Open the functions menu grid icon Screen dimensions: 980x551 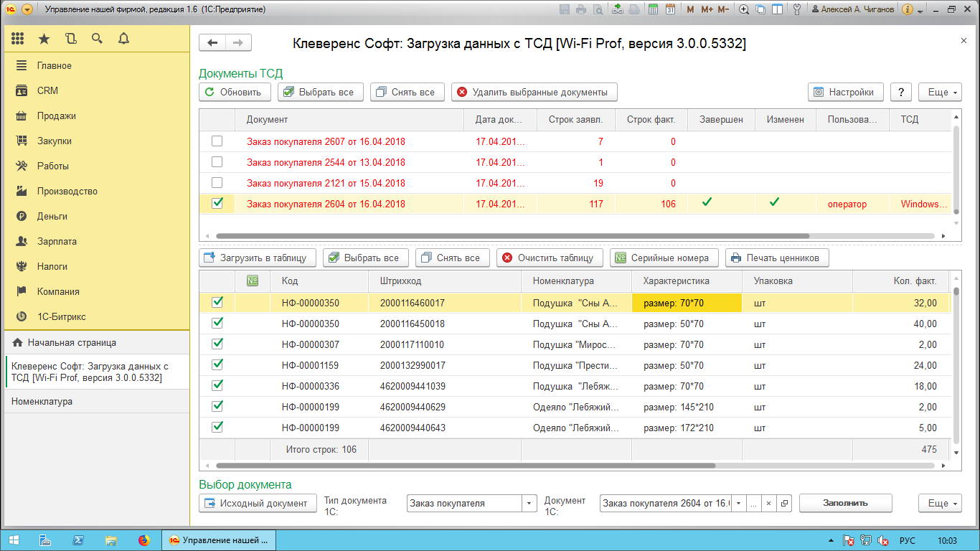[18, 39]
